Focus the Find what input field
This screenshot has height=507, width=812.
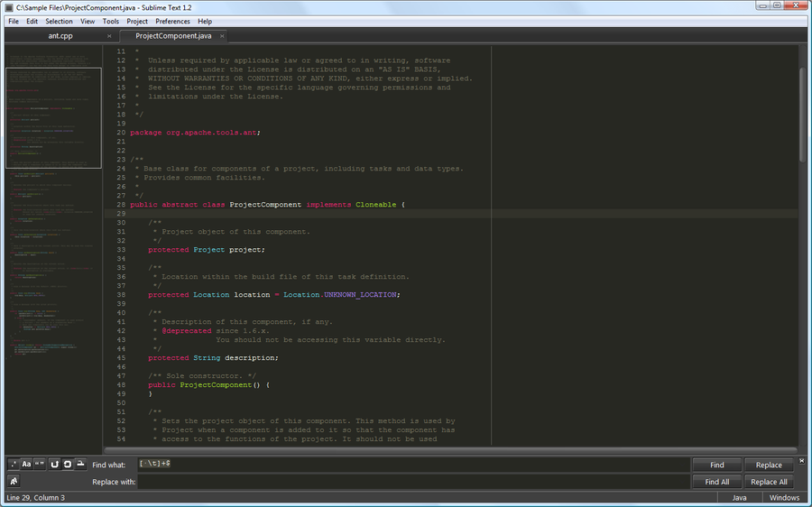coord(413,464)
